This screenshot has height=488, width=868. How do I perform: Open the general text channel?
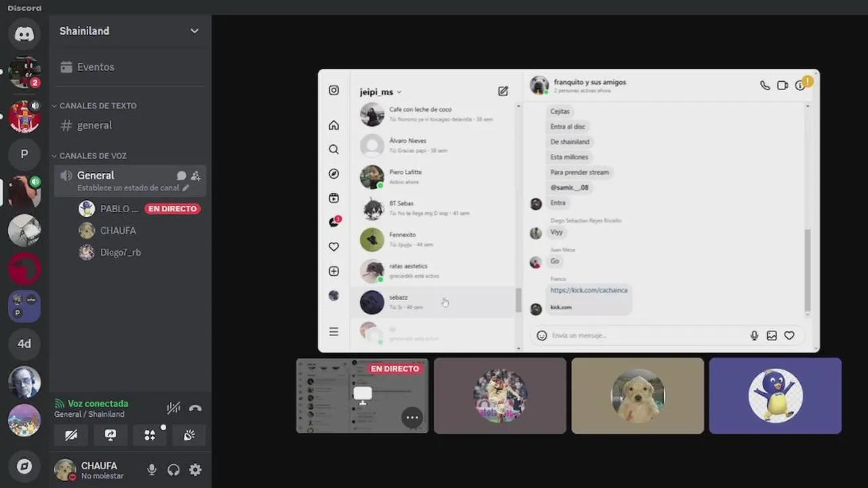(130, 125)
